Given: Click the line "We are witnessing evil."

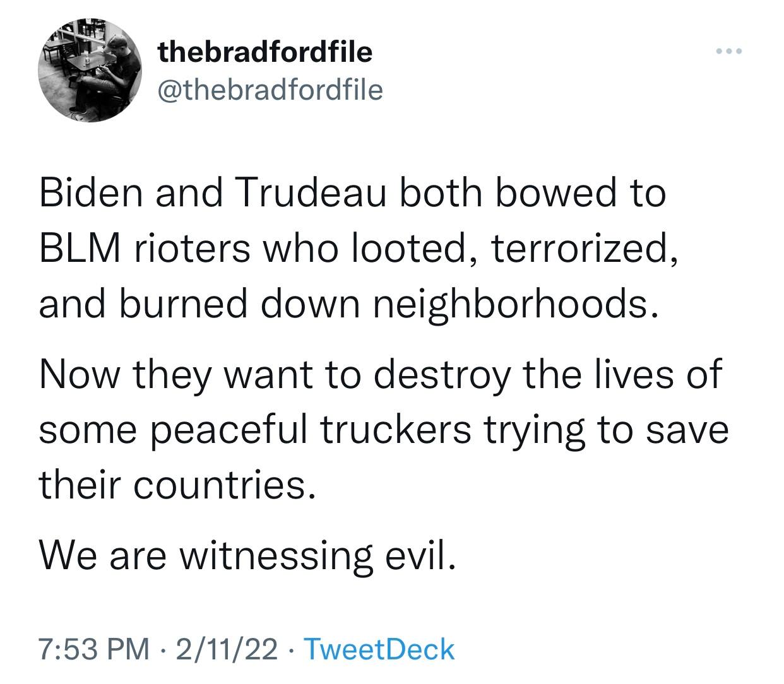Looking at the screenshot, I should click(247, 555).
